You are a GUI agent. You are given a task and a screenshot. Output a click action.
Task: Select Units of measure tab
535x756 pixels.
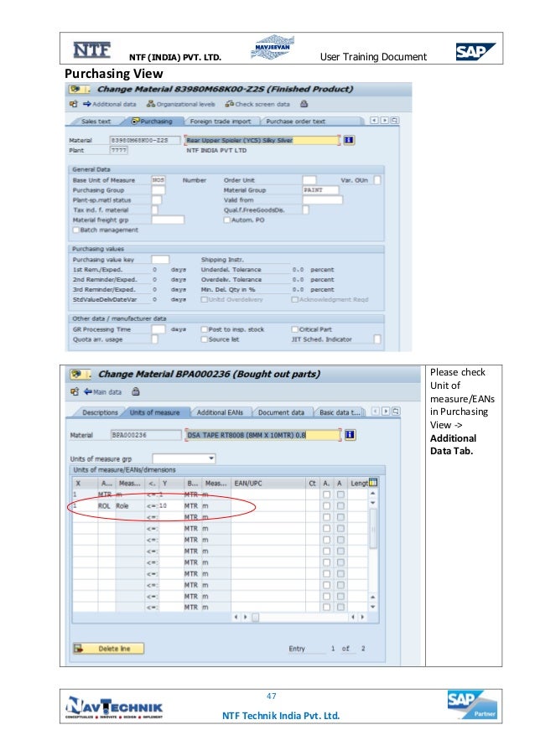pyautogui.click(x=154, y=412)
